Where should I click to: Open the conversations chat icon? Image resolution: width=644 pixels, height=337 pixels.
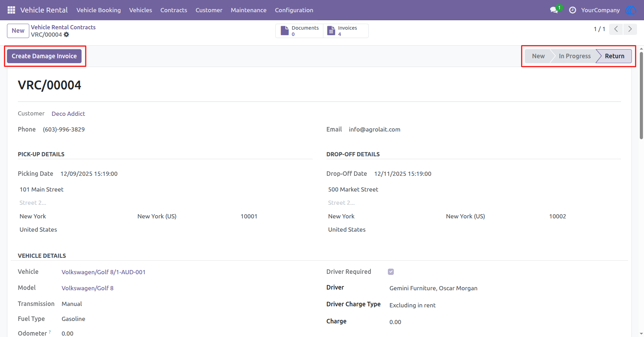[x=554, y=10]
